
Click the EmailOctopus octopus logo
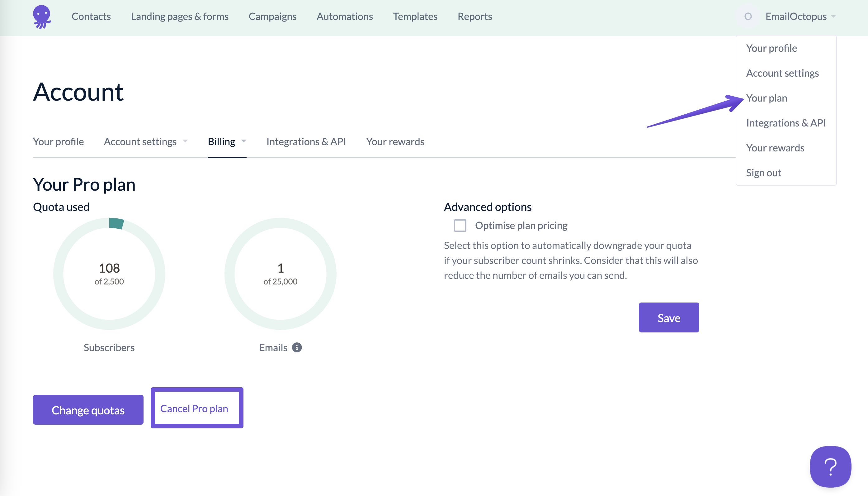coord(42,17)
